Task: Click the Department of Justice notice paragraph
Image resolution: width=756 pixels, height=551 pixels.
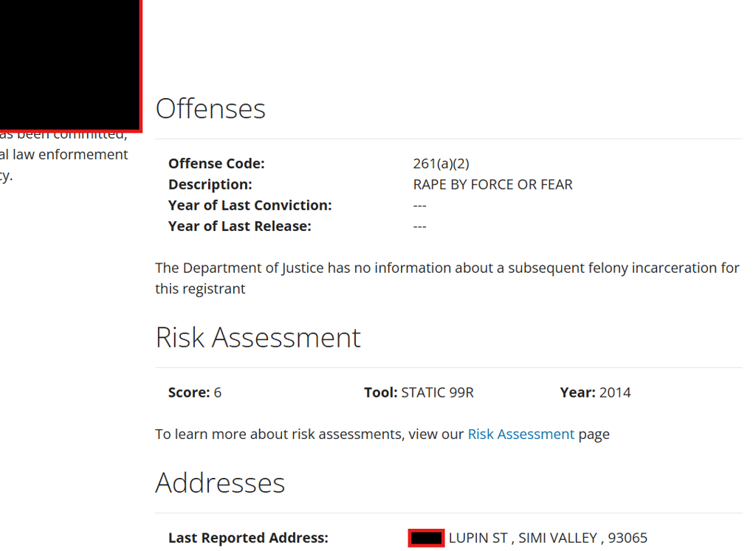Action: [447, 278]
